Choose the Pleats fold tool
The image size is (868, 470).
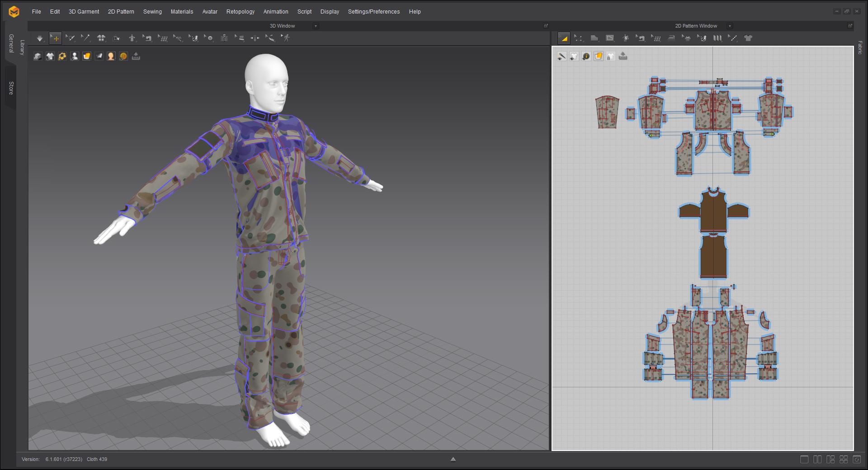(x=717, y=38)
